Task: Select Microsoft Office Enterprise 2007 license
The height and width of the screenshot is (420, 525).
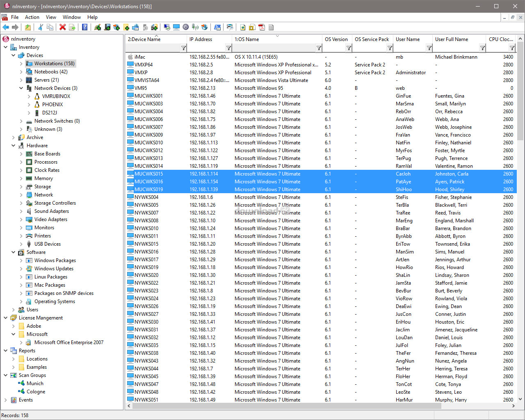Action: (69, 342)
